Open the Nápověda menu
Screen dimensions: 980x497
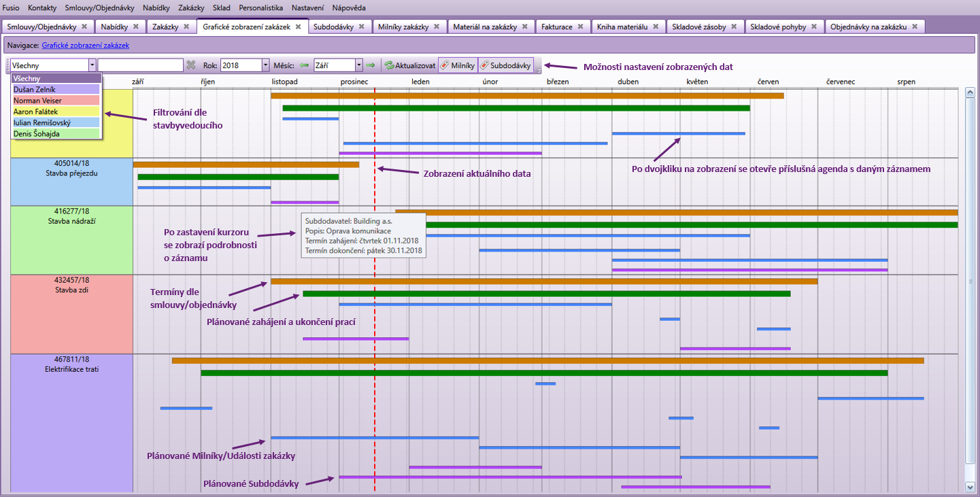click(x=349, y=7)
